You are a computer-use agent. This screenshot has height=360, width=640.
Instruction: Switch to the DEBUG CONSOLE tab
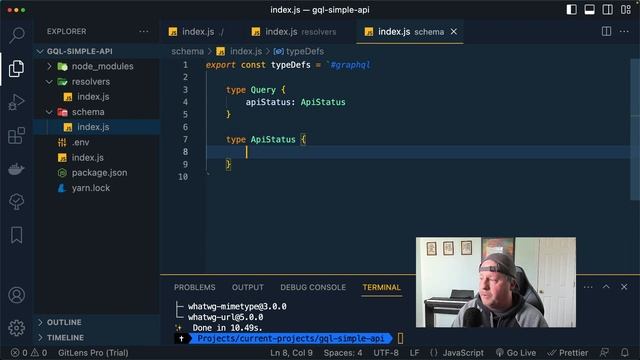[x=313, y=287]
